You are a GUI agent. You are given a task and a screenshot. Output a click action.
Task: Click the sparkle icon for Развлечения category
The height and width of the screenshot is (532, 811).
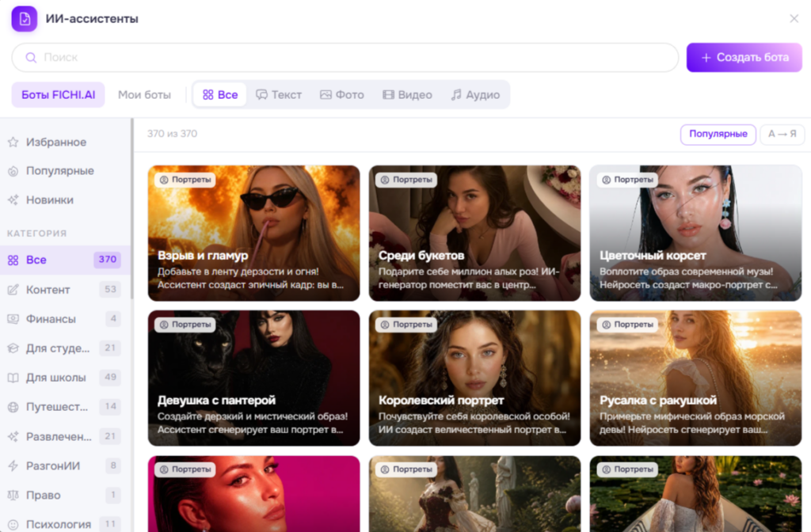tap(13, 436)
